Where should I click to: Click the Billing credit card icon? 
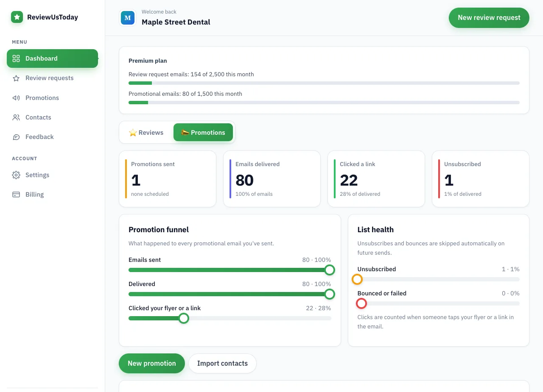16,195
